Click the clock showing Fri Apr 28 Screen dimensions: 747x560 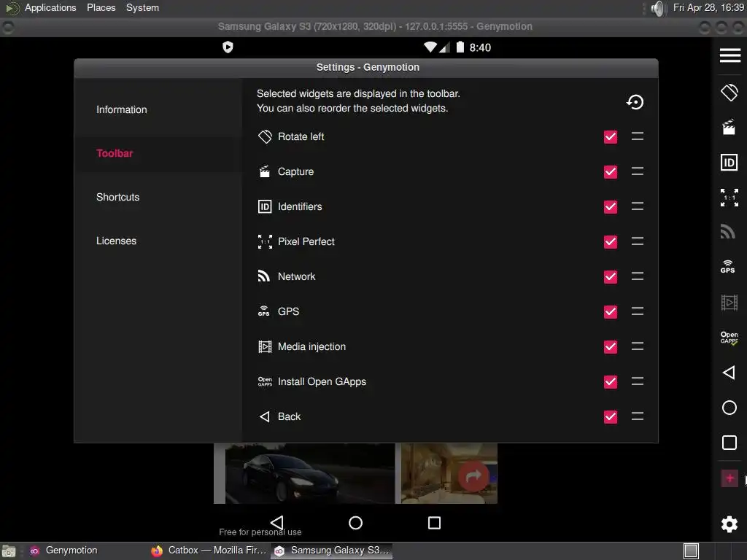708,7
